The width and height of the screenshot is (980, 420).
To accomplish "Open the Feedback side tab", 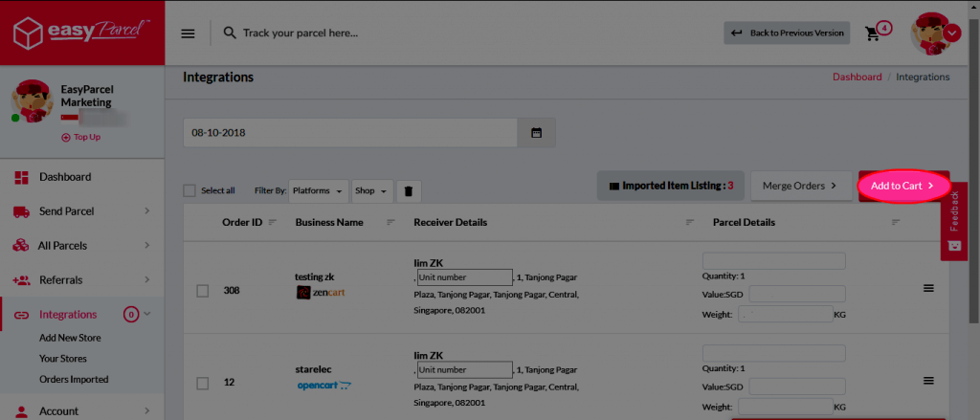I will 954,222.
